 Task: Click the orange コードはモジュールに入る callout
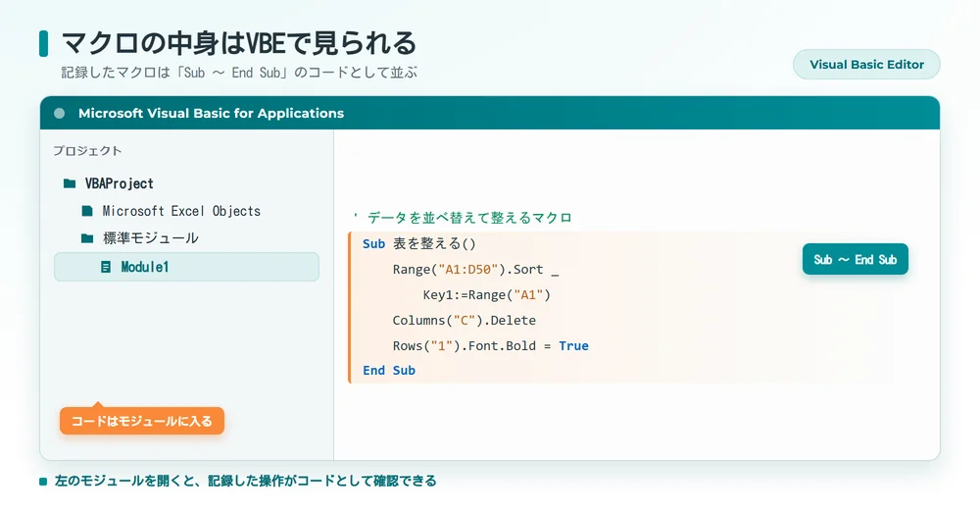tap(142, 421)
